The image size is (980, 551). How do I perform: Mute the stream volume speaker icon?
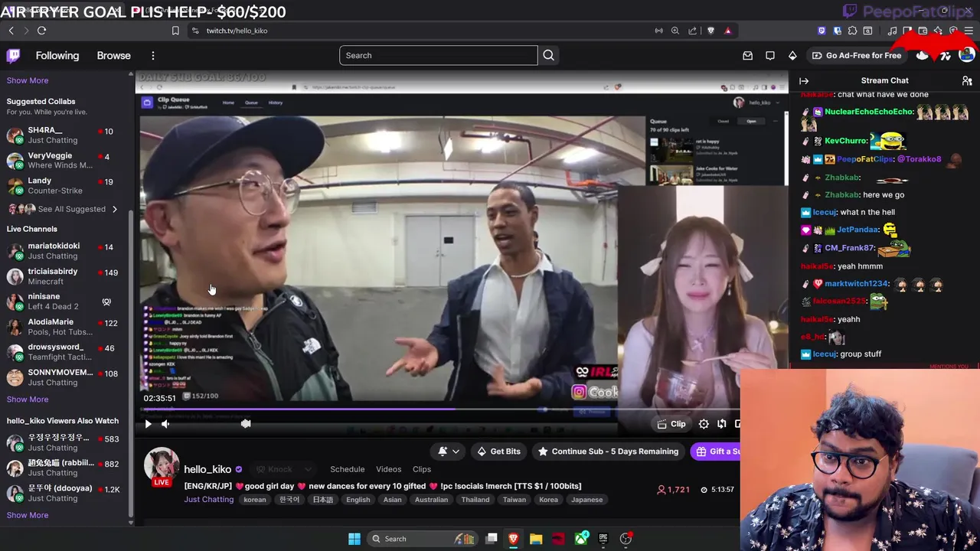(x=165, y=424)
